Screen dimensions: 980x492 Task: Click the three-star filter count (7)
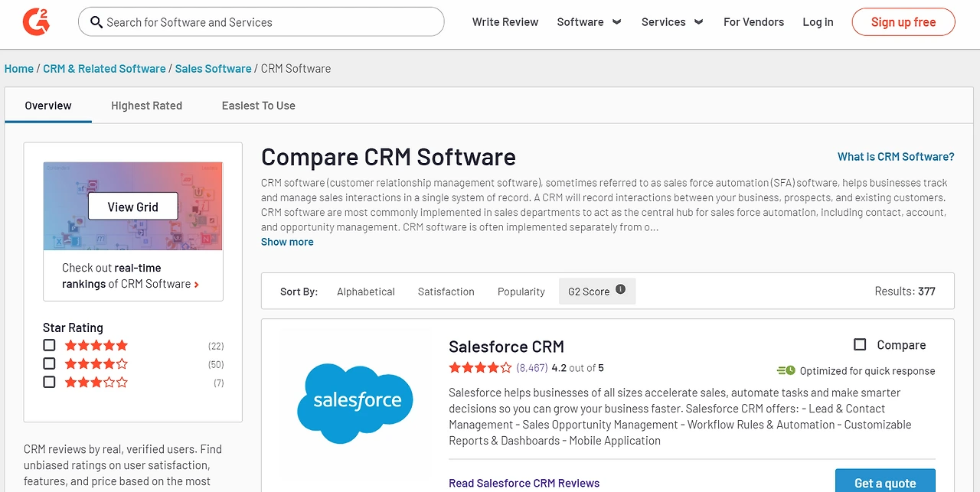(x=219, y=383)
